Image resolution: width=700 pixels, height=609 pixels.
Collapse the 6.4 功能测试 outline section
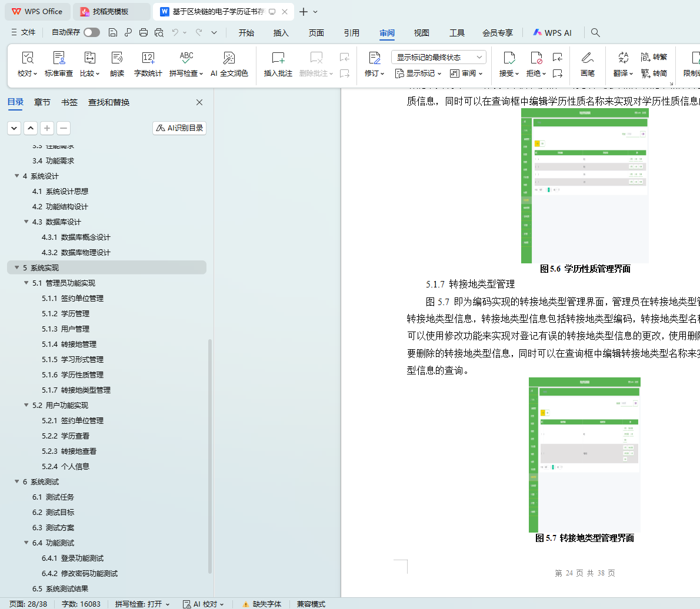(26, 543)
